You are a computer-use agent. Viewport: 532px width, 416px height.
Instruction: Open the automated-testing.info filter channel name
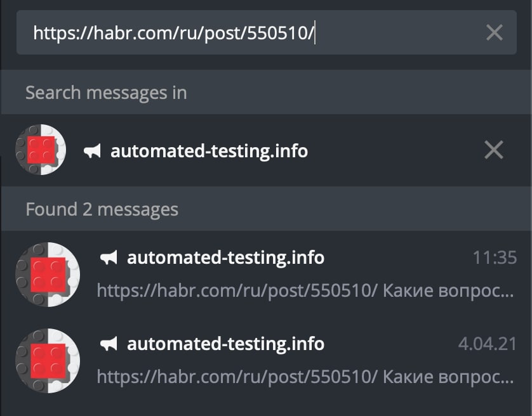209,151
